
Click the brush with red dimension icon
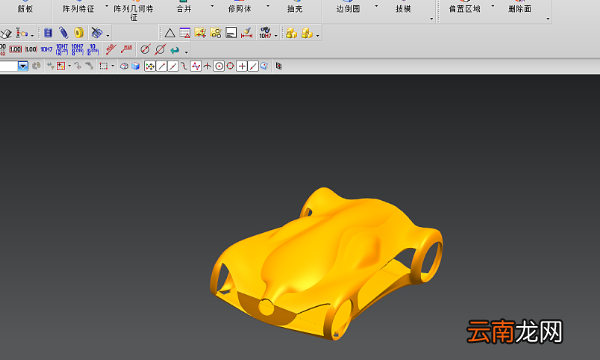246,33
